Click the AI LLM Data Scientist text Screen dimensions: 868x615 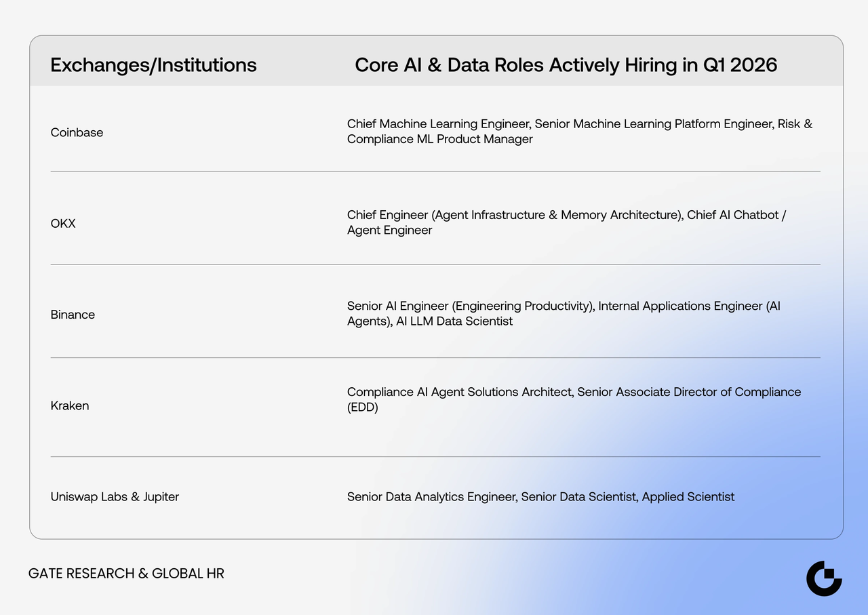(x=454, y=321)
